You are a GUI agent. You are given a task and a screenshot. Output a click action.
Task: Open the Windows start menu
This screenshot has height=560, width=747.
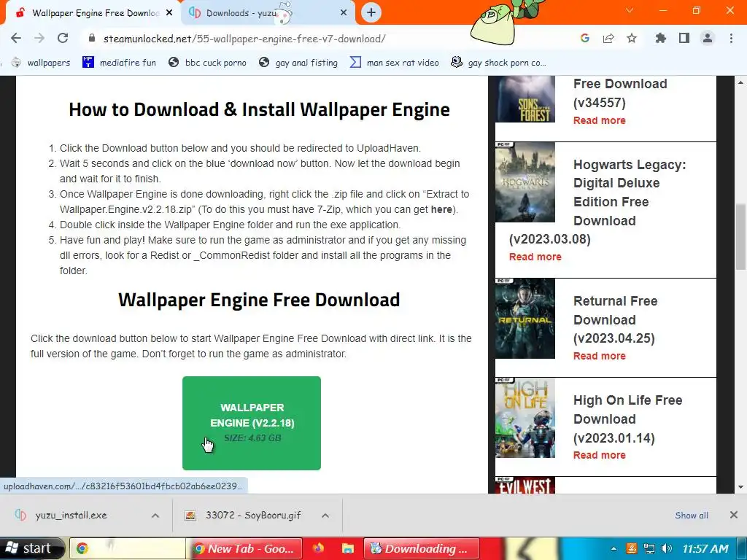coord(31,548)
